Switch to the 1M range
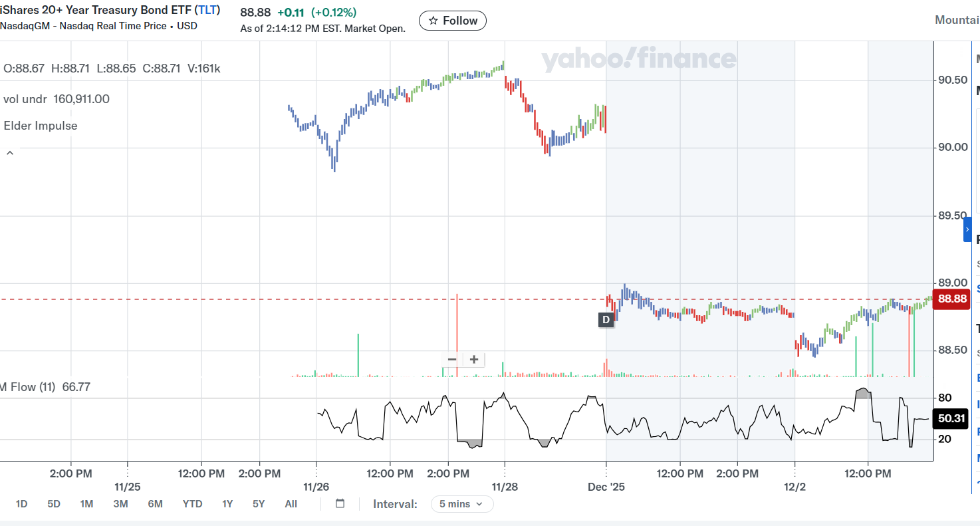The width and height of the screenshot is (980, 526). (86, 504)
